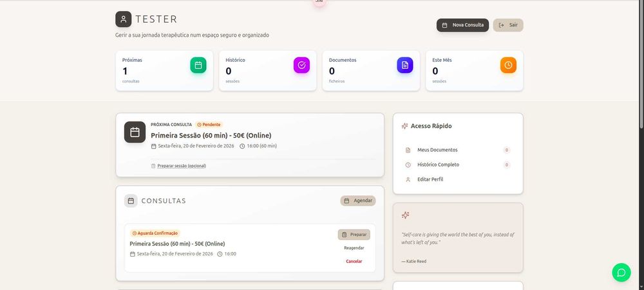This screenshot has height=290, width=644.
Task: Click "Sexta-feira, 20 de Fevereiro de 2026" in Próxima Consulta
Action: (196, 146)
